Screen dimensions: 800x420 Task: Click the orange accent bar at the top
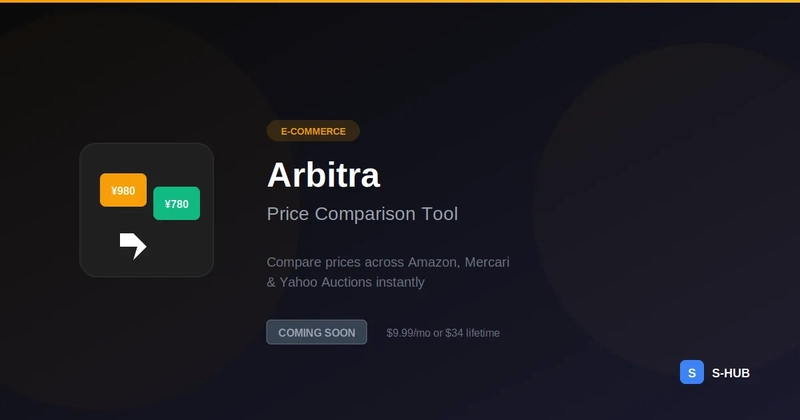pyautogui.click(x=400, y=1)
